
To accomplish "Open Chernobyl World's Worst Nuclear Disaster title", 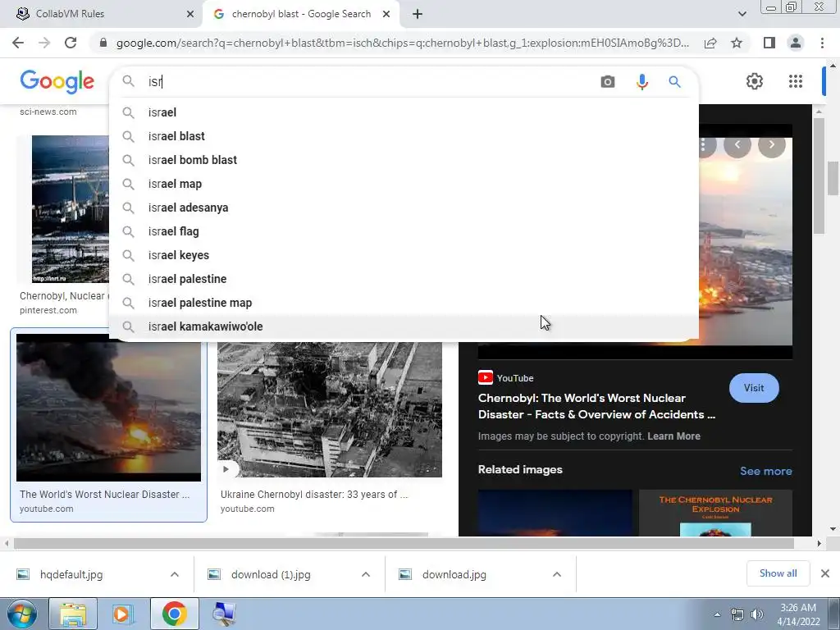I will (596, 406).
